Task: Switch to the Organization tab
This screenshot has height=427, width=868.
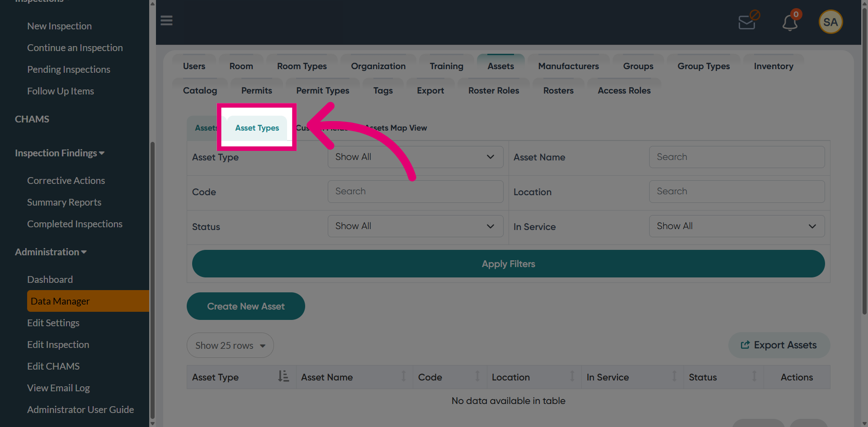Action: tap(378, 66)
